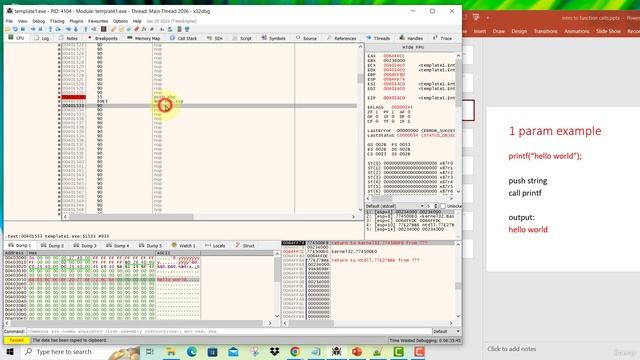640x360 pixels.
Task: Click the taskbar search box
Action: pyautogui.click(x=80, y=352)
